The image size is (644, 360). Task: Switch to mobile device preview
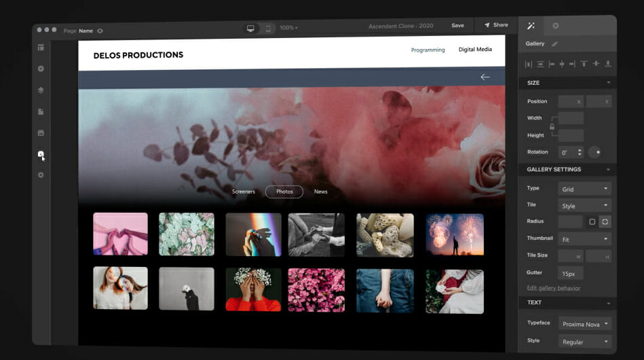pyautogui.click(x=268, y=28)
